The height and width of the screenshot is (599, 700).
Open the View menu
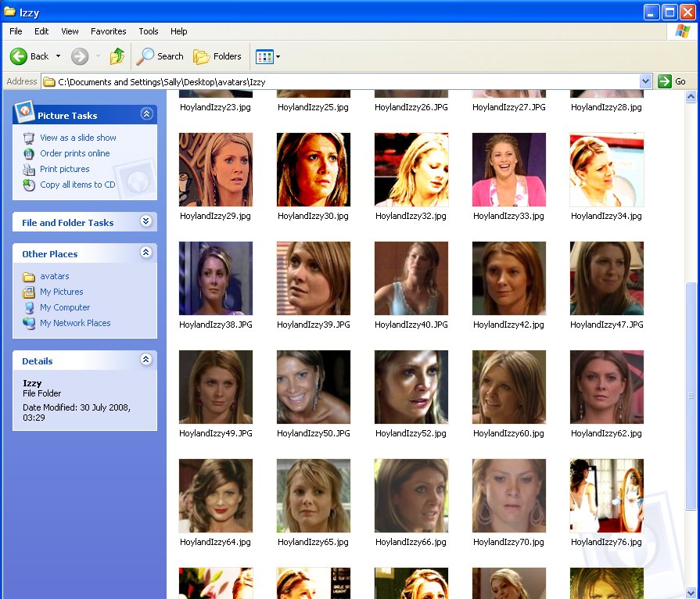(x=70, y=31)
